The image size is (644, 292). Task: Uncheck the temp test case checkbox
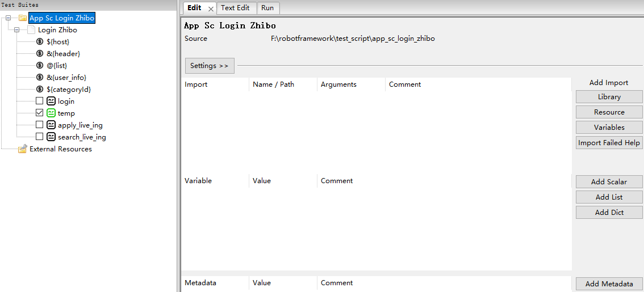click(x=40, y=113)
